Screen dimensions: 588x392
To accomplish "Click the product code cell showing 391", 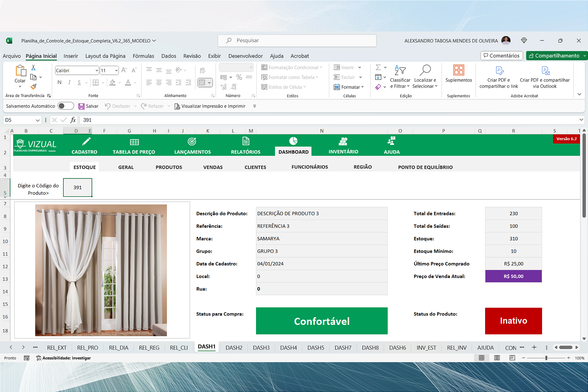I will coord(77,187).
